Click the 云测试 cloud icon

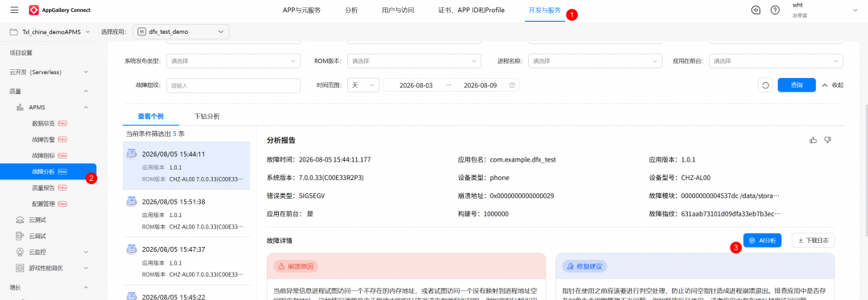20,220
